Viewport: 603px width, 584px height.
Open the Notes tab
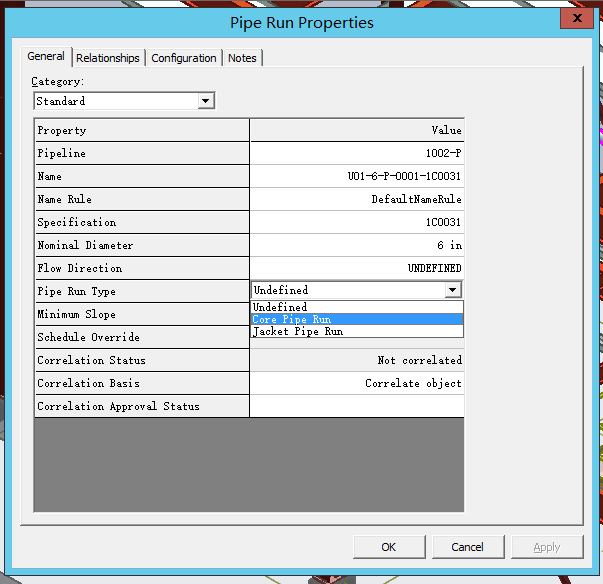pos(242,58)
